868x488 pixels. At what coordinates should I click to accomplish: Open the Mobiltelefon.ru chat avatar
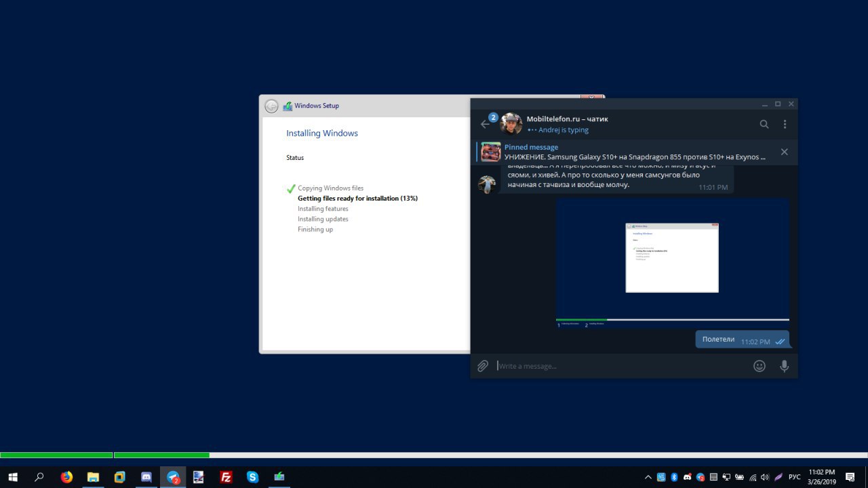pos(511,124)
